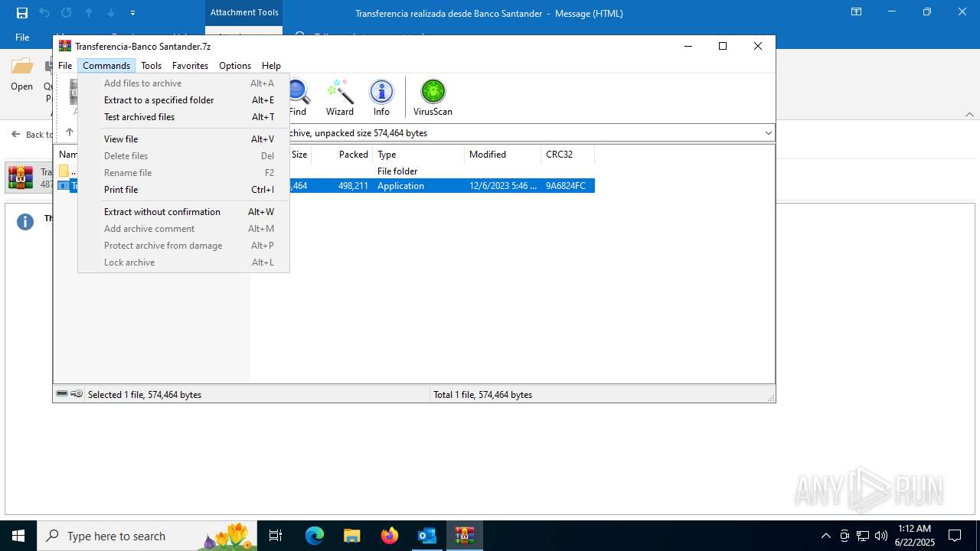Switch to WinRAR on the taskbar
This screenshot has height=551, width=980.
(464, 536)
